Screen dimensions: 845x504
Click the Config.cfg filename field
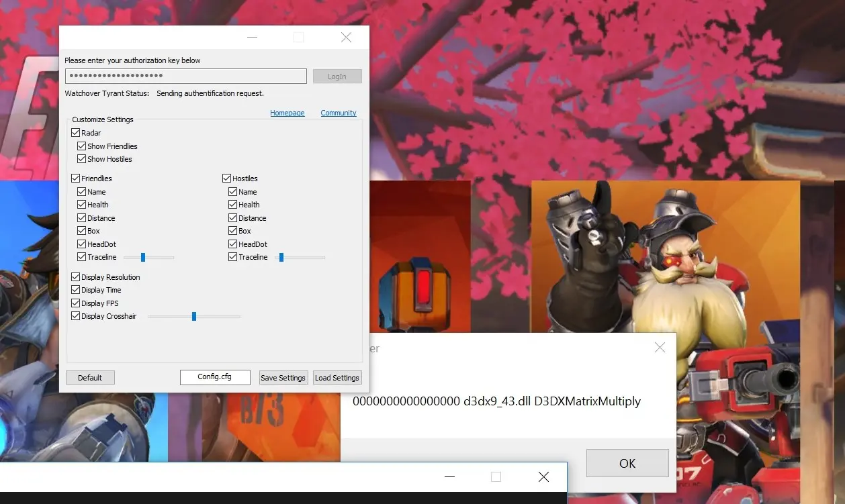coord(215,377)
